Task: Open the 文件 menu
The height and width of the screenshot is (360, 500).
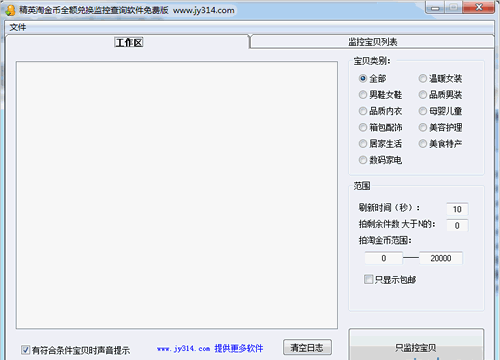Action: click(x=18, y=27)
